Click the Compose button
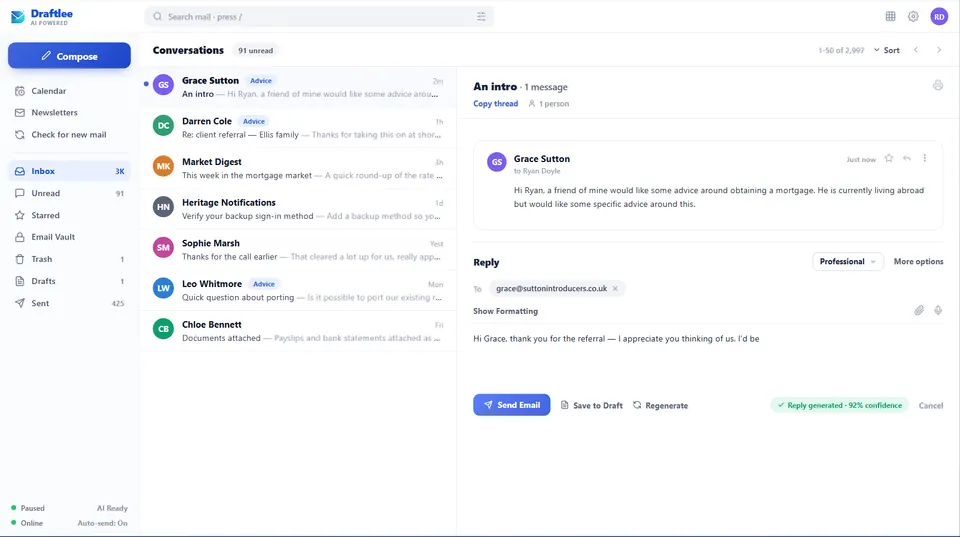The height and width of the screenshot is (537, 960). click(69, 56)
